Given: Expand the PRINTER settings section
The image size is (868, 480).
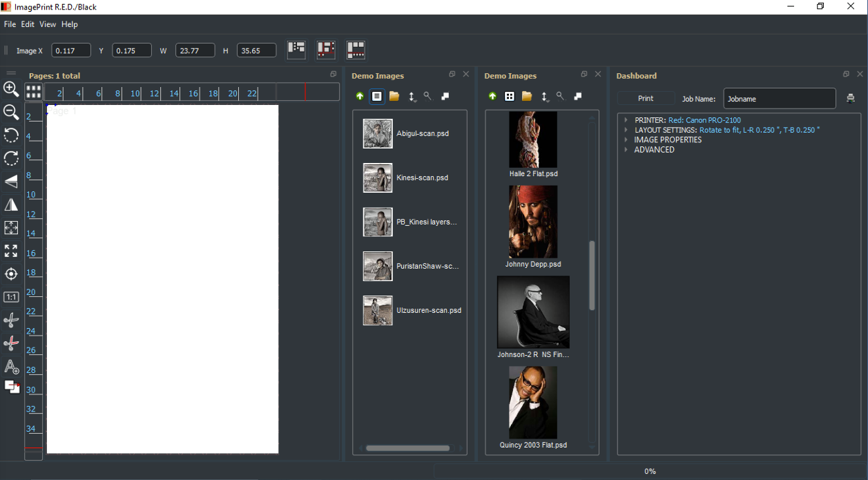Looking at the screenshot, I should 626,120.
